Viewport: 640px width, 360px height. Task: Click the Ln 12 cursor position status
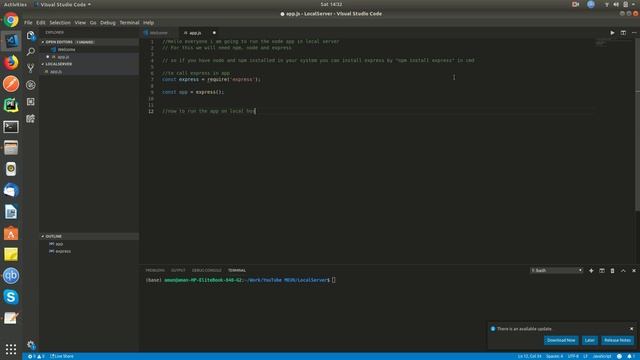point(529,356)
